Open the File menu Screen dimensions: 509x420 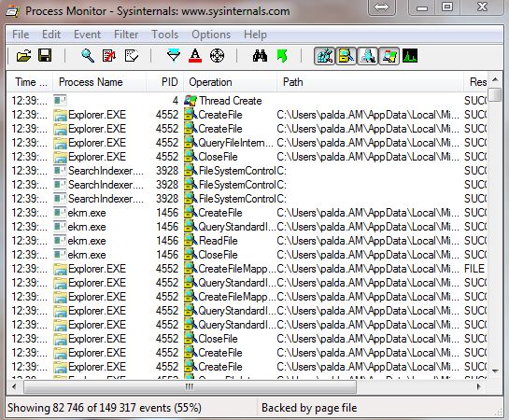coord(21,35)
